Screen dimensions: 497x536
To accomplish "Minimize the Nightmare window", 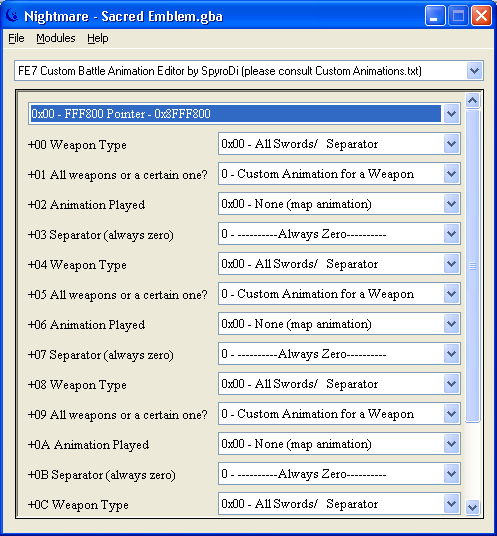I will pos(435,16).
